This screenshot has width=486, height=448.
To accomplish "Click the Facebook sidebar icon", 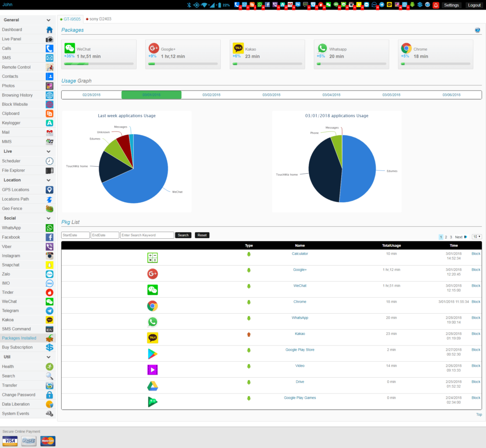I will click(x=49, y=237).
